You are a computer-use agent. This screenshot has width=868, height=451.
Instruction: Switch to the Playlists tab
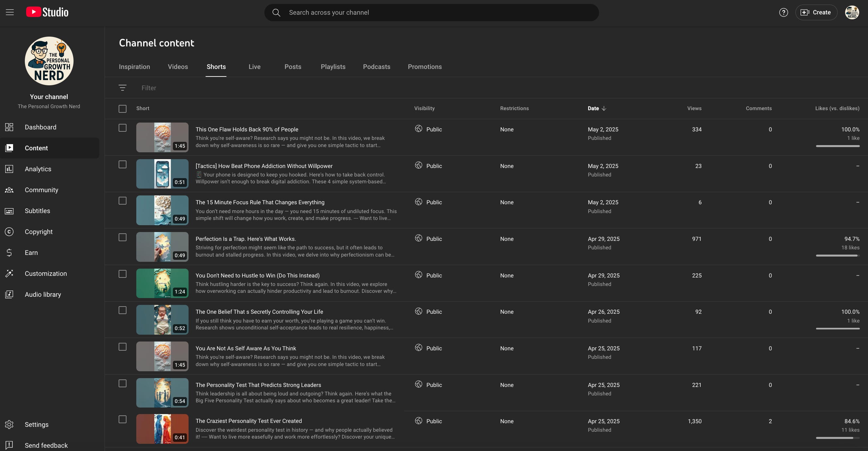pyautogui.click(x=333, y=67)
